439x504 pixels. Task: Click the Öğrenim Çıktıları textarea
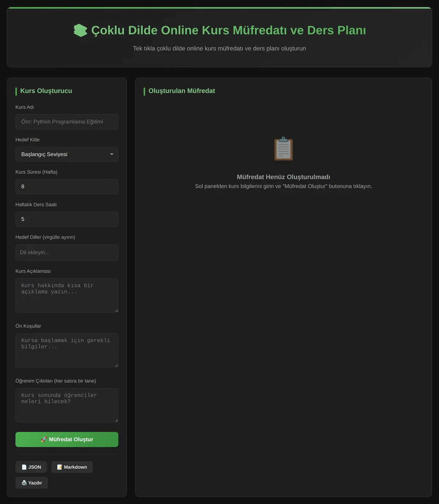[x=67, y=405]
